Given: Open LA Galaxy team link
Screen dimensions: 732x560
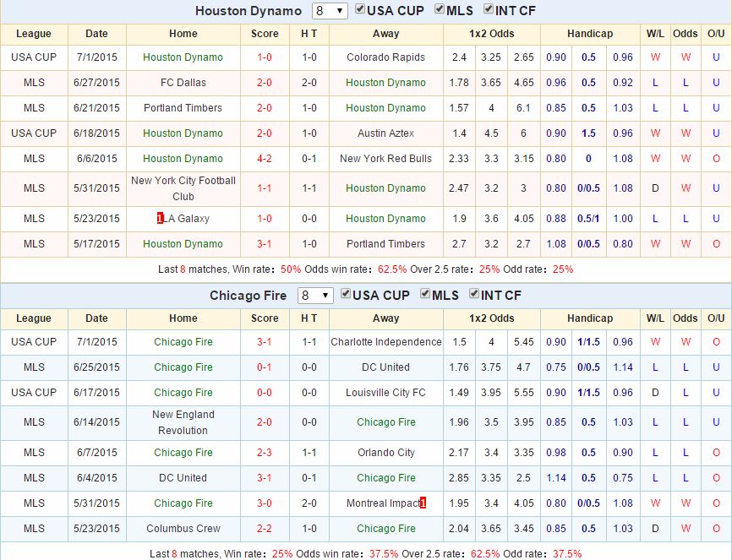Looking at the screenshot, I should pos(186,219).
